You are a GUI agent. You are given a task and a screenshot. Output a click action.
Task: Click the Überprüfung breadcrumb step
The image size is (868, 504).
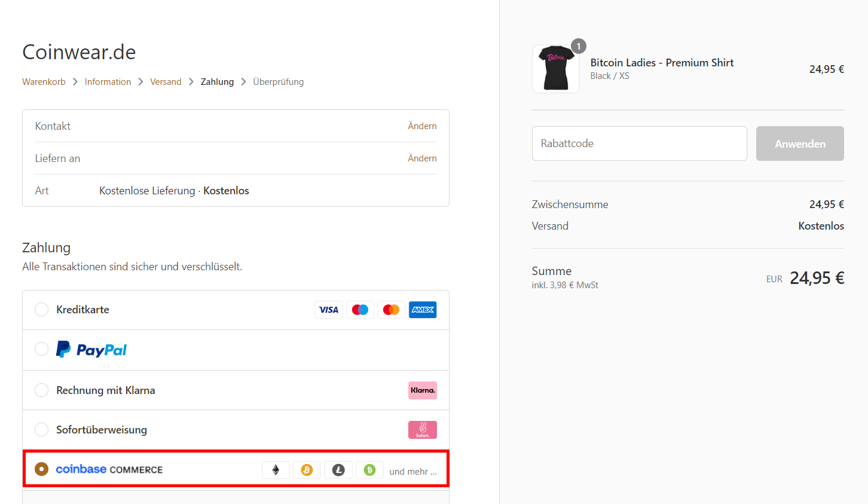[278, 82]
